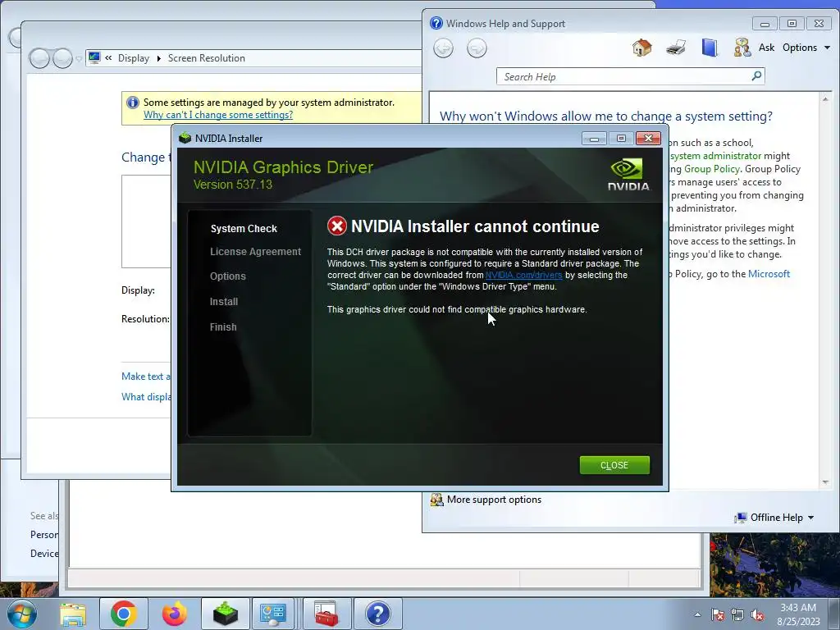Close the NVIDIA Installer via title bar X

tap(648, 139)
